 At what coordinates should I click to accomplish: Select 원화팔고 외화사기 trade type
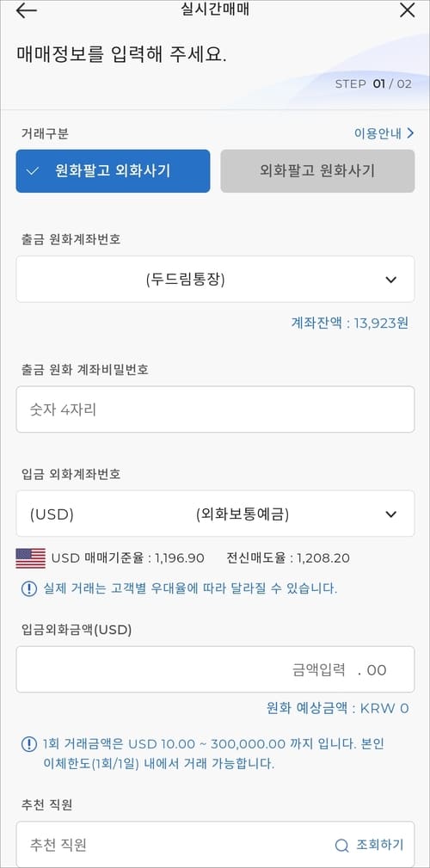pyautogui.click(x=113, y=171)
